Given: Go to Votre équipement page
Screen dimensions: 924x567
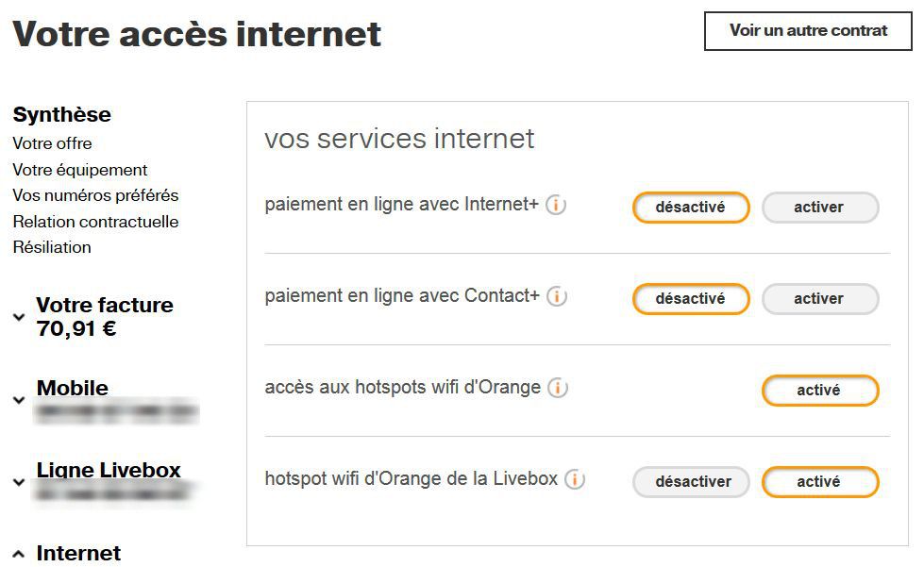Looking at the screenshot, I should pos(80,170).
